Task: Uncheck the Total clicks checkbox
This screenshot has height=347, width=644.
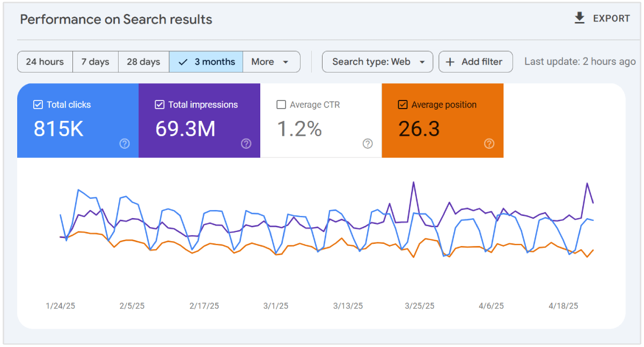Action: coord(38,105)
